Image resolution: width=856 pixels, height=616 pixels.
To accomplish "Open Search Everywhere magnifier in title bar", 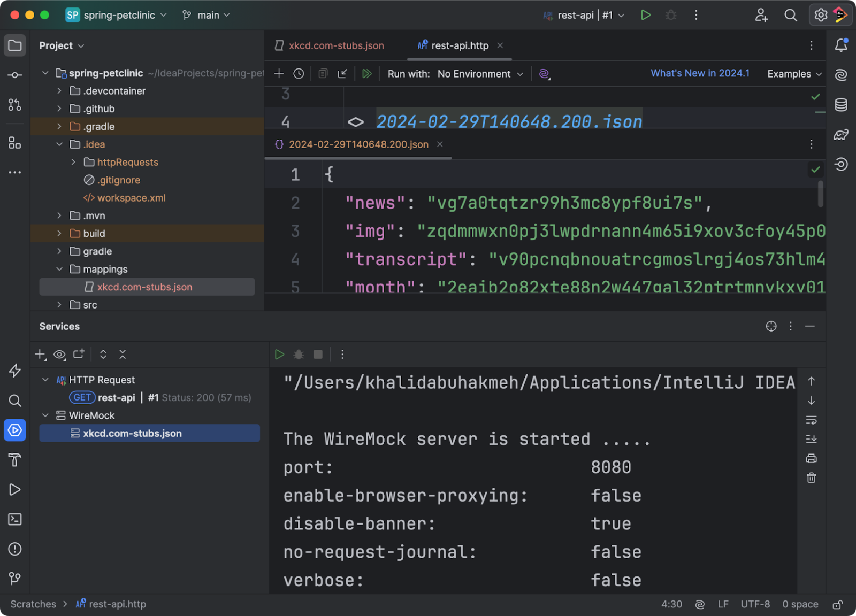I will coord(790,16).
